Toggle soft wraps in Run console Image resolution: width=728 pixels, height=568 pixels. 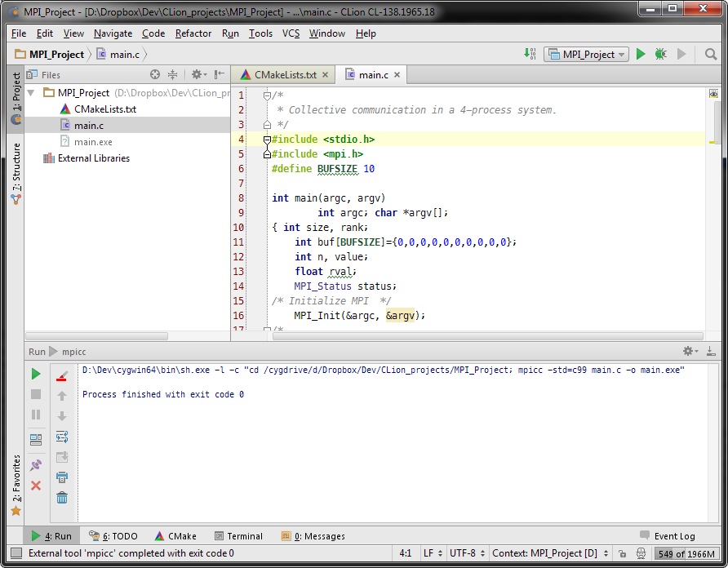[62, 437]
